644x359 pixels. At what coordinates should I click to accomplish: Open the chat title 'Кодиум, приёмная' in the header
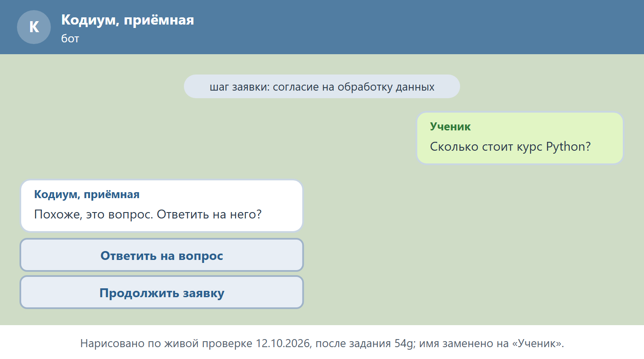128,19
